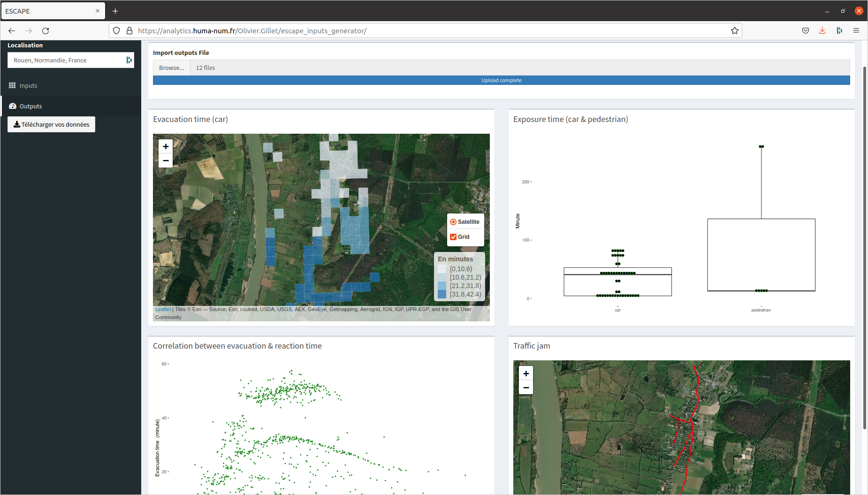Click the blue extension icon in toolbar
Image resolution: width=868 pixels, height=495 pixels.
tap(839, 30)
